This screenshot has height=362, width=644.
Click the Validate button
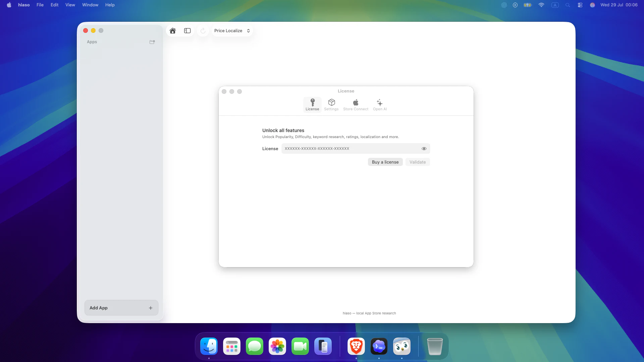click(x=418, y=162)
